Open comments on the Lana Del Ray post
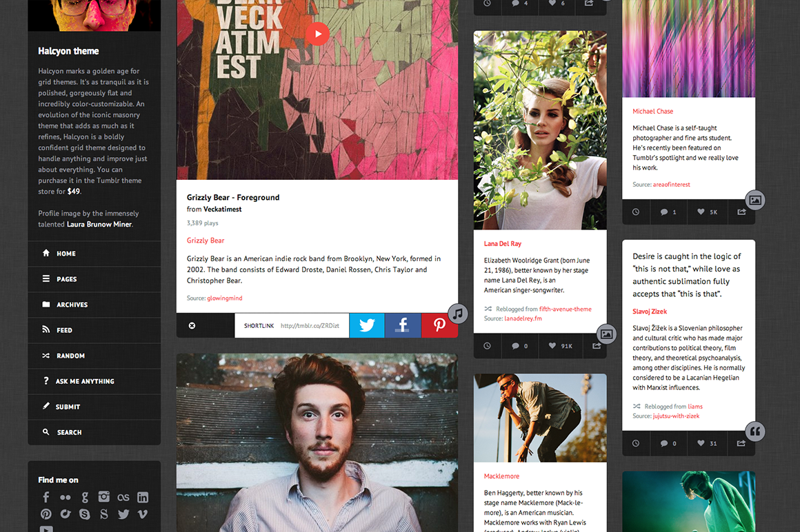 pyautogui.click(x=519, y=346)
